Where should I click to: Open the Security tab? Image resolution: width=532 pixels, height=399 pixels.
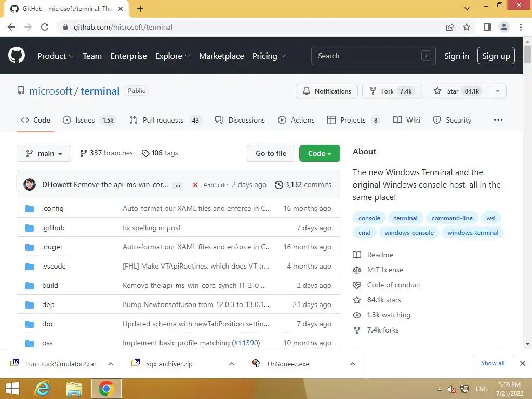(x=453, y=120)
